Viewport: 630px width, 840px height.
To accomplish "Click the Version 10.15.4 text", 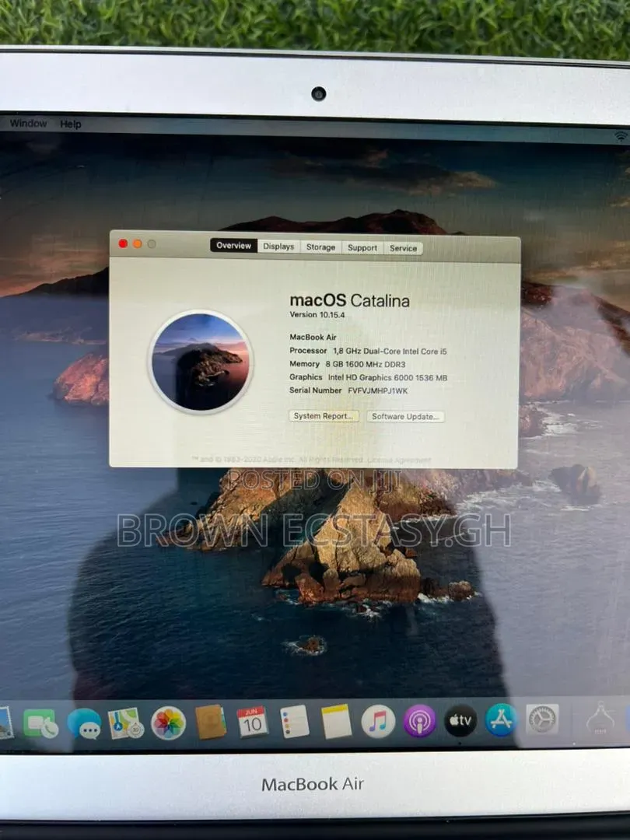I will click(x=317, y=315).
